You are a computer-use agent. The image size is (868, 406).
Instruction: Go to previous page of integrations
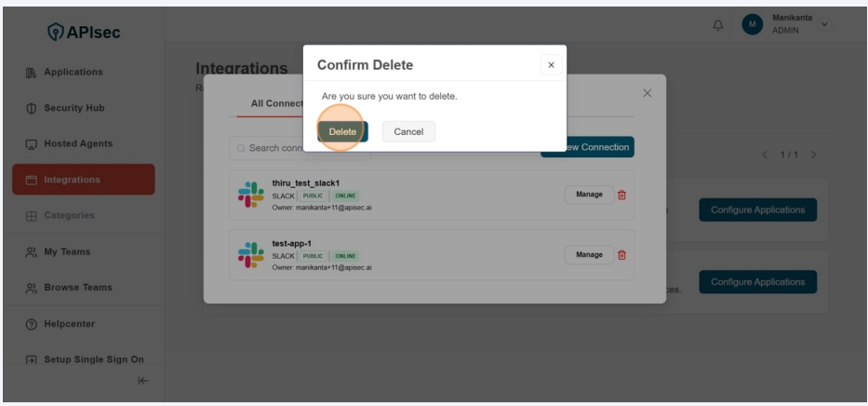click(x=765, y=155)
